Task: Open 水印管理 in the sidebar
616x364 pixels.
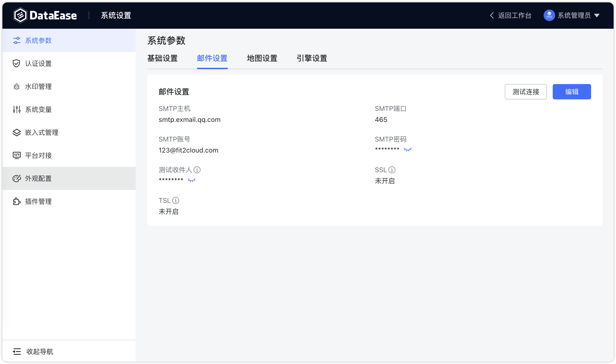Action: tap(69, 86)
